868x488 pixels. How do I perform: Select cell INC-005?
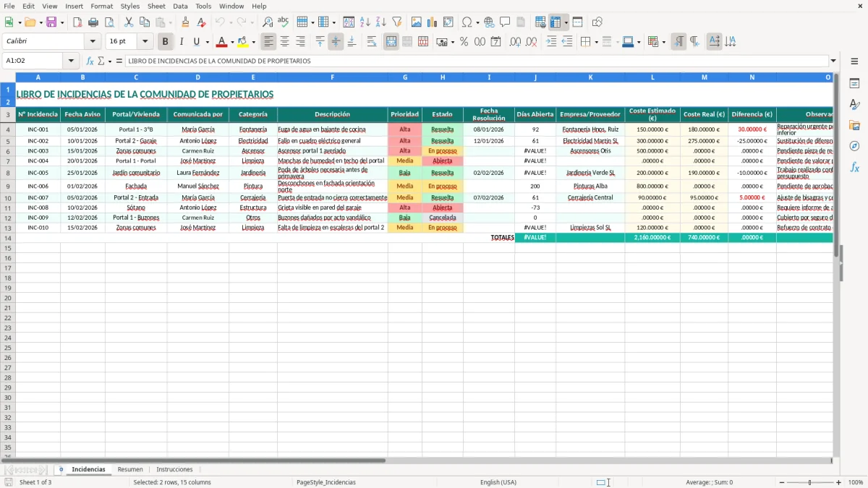coord(38,174)
